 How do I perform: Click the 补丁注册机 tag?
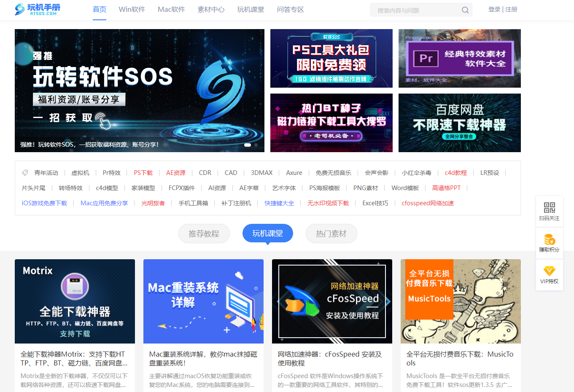(x=237, y=203)
